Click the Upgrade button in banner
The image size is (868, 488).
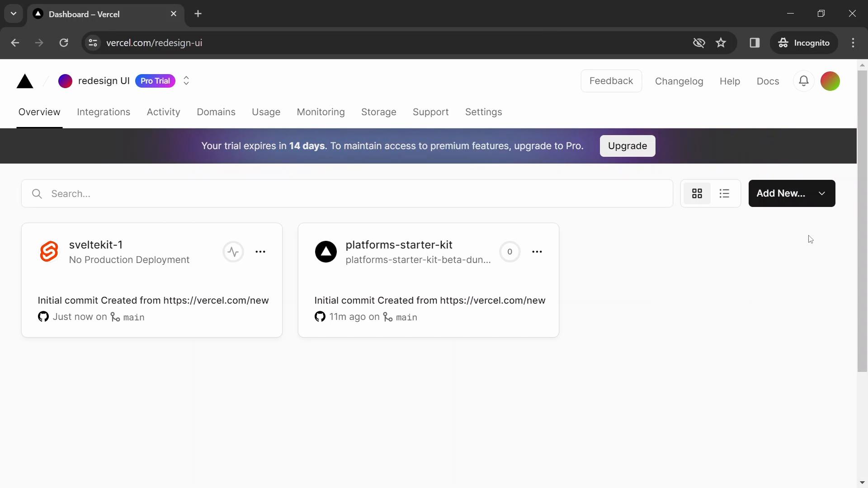point(628,146)
